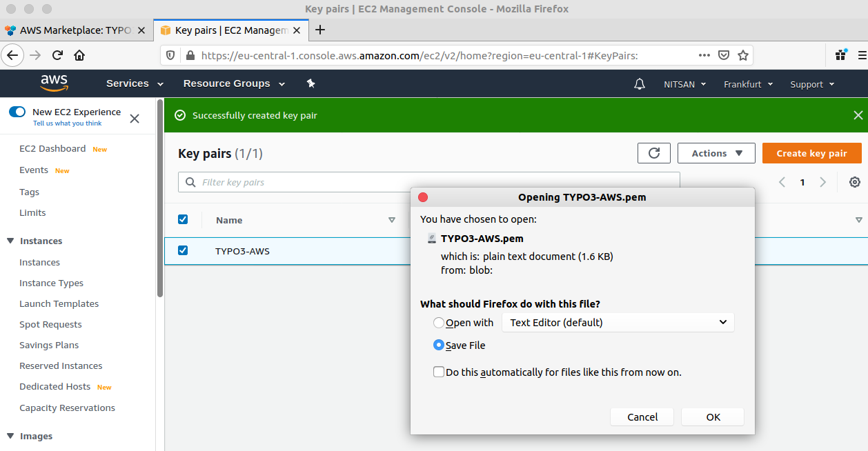Uncheck the TYPO3-AWS row checkbox
The height and width of the screenshot is (451, 868).
183,250
